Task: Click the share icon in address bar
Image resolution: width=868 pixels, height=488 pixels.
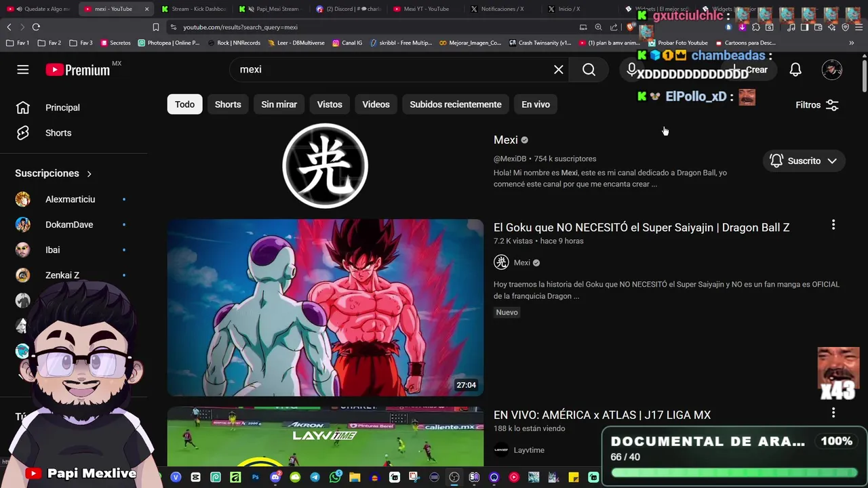Action: point(614,27)
